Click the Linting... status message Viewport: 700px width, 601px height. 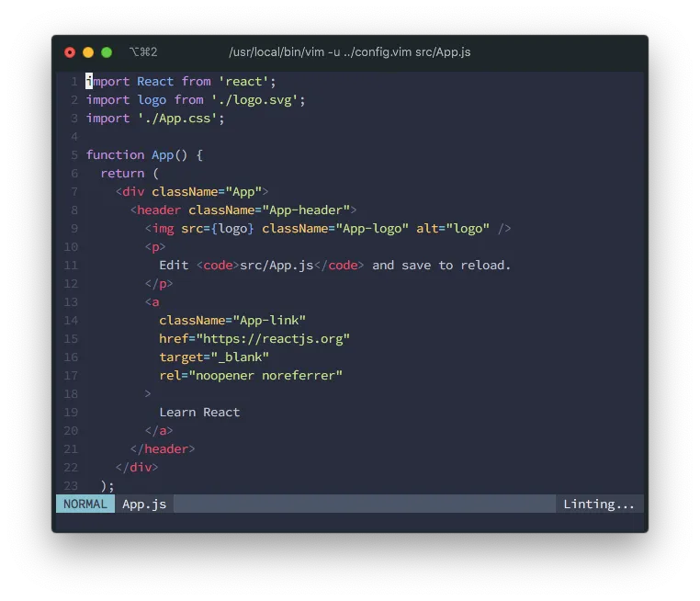click(598, 505)
